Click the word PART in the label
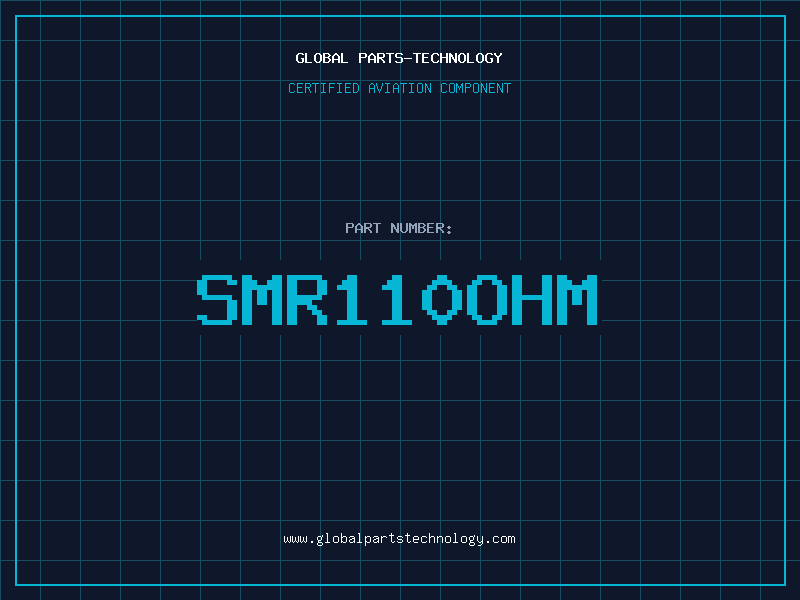This screenshot has width=800, height=600. click(363, 228)
